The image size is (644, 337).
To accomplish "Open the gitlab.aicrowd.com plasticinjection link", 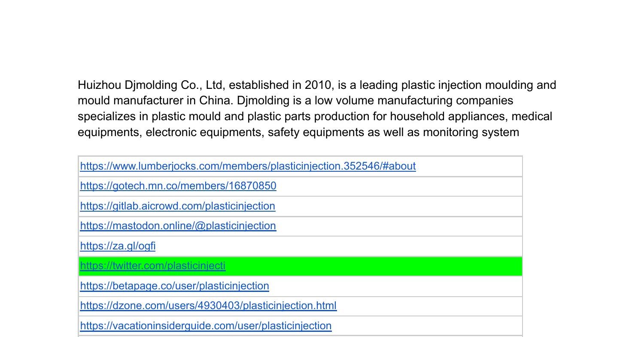I will tap(177, 206).
